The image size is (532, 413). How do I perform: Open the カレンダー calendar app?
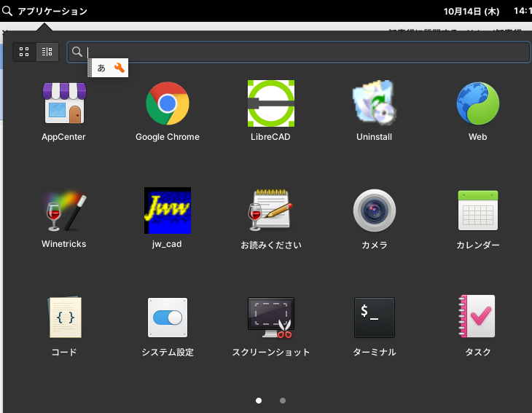(478, 211)
